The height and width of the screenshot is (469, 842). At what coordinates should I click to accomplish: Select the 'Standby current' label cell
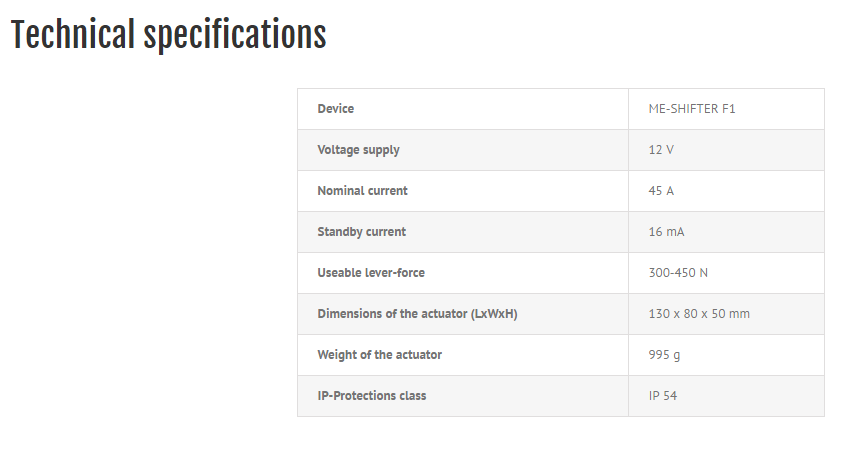click(x=361, y=232)
